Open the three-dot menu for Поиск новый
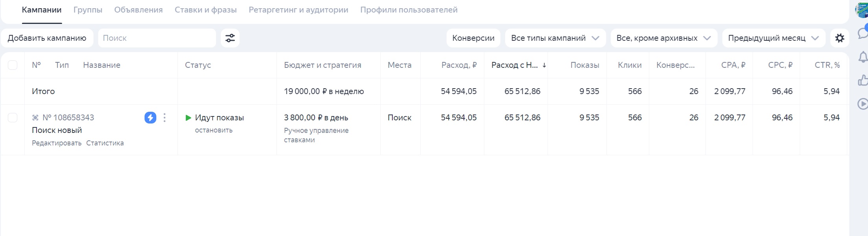 (165, 118)
